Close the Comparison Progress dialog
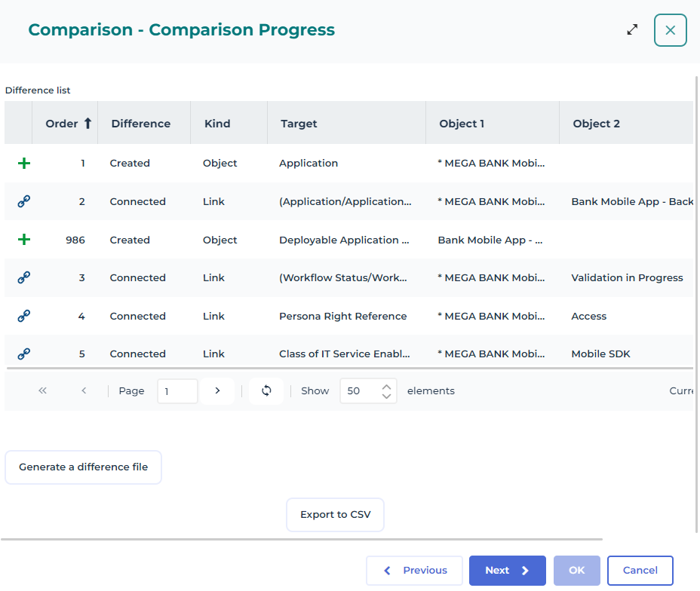 tap(670, 30)
